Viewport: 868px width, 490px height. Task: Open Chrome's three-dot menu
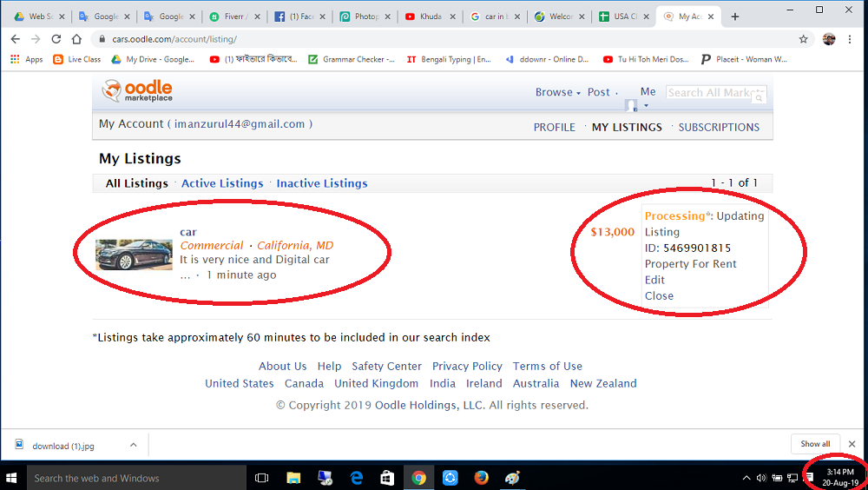tap(850, 39)
